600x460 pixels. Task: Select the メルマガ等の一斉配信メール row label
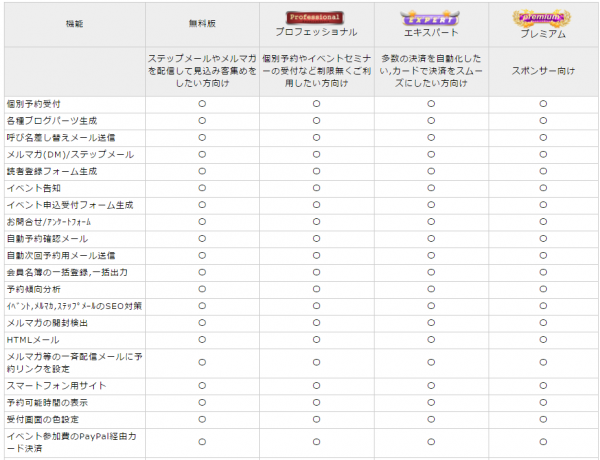[75, 363]
